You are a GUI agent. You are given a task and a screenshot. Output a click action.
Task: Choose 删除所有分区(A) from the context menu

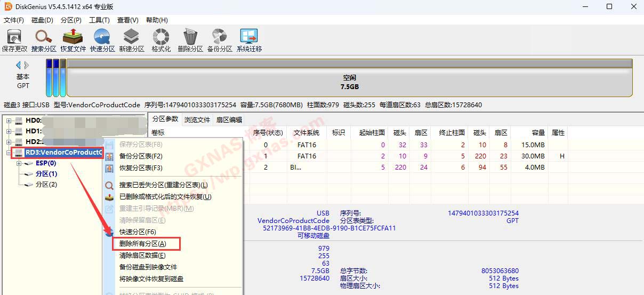click(x=143, y=244)
